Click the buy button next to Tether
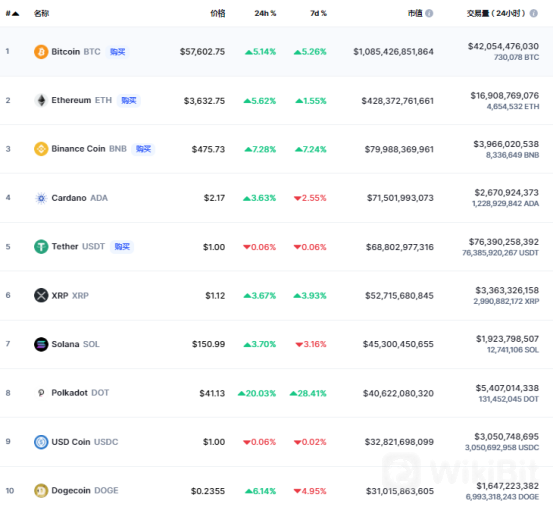Viewport: 554px width, 508px height. 122,247
